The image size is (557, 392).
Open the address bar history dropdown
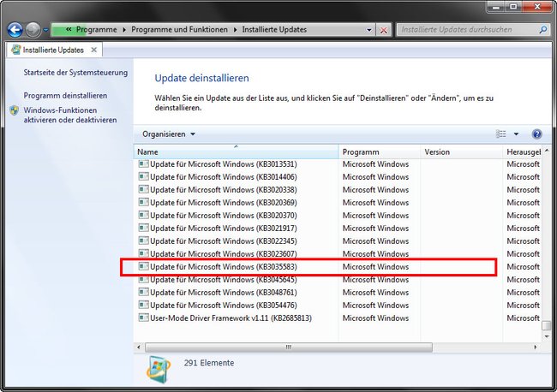tap(369, 30)
